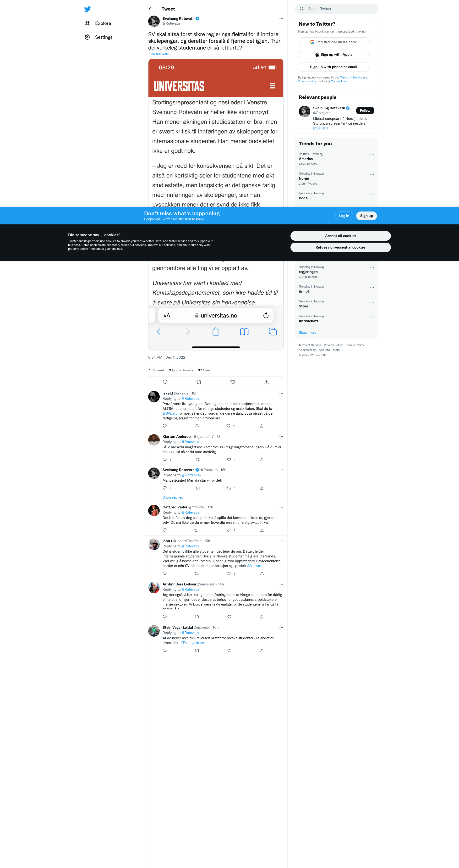Open the Terms of Service link in signup box

point(351,78)
